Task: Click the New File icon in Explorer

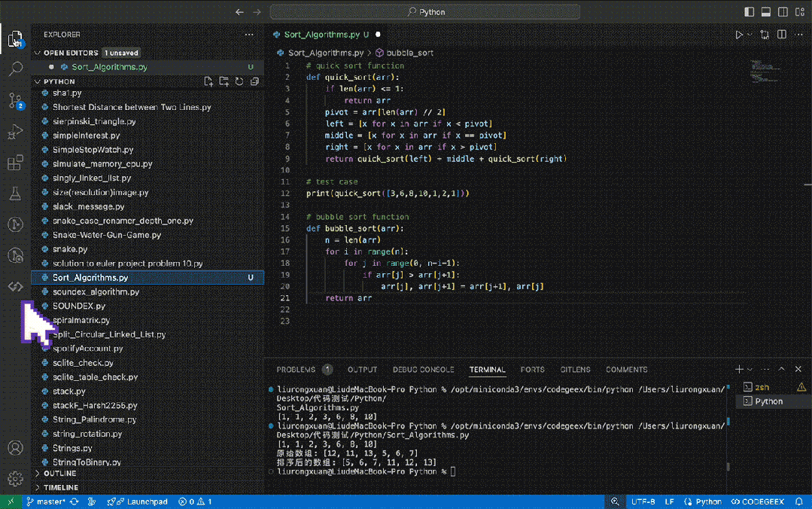Action: pos(208,81)
